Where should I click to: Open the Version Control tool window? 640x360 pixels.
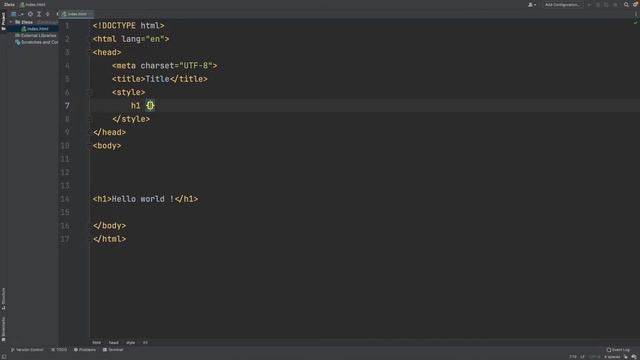click(x=27, y=350)
